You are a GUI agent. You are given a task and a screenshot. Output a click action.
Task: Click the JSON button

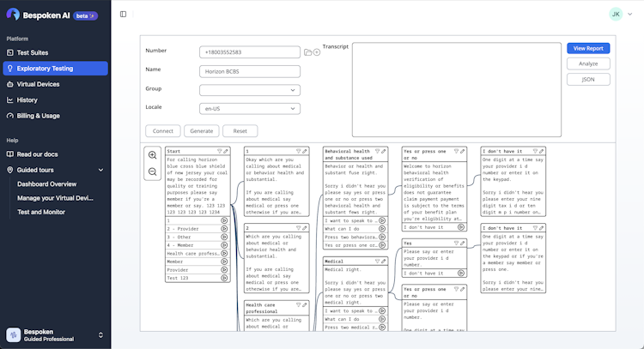588,80
